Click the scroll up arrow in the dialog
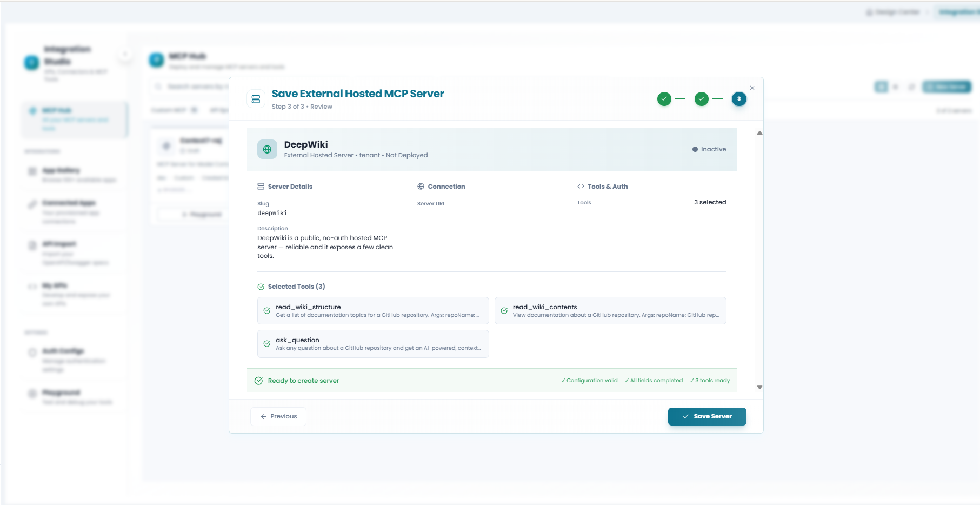Screen dimensions: 980x505 tap(759, 133)
